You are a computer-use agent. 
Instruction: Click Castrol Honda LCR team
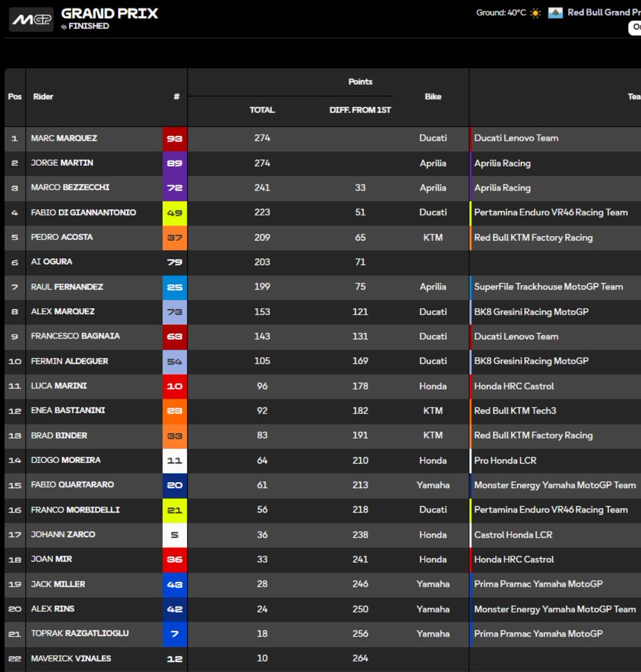513,535
